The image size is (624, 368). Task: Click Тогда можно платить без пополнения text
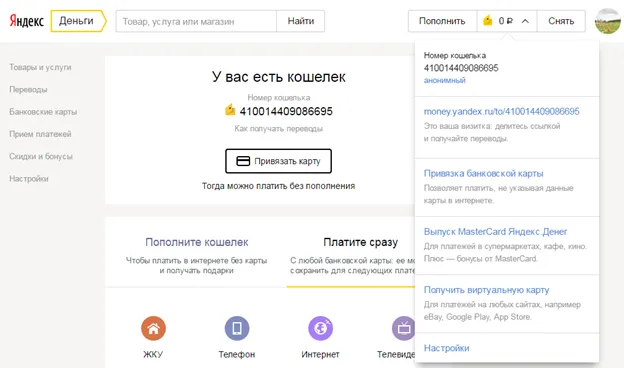pos(279,186)
